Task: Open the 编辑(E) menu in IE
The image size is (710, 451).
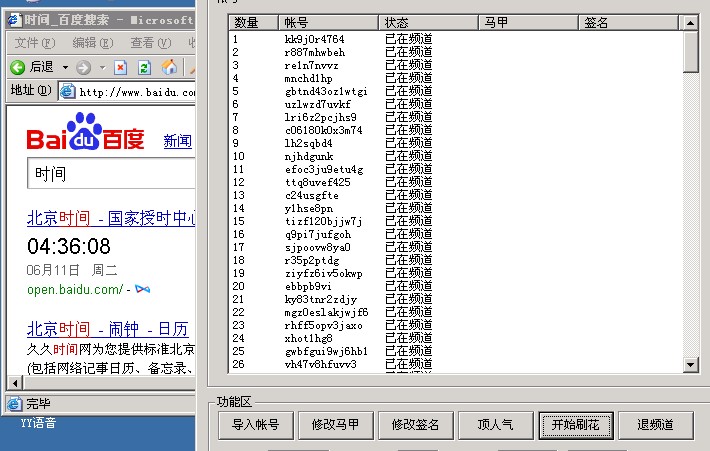Action: coord(93,43)
